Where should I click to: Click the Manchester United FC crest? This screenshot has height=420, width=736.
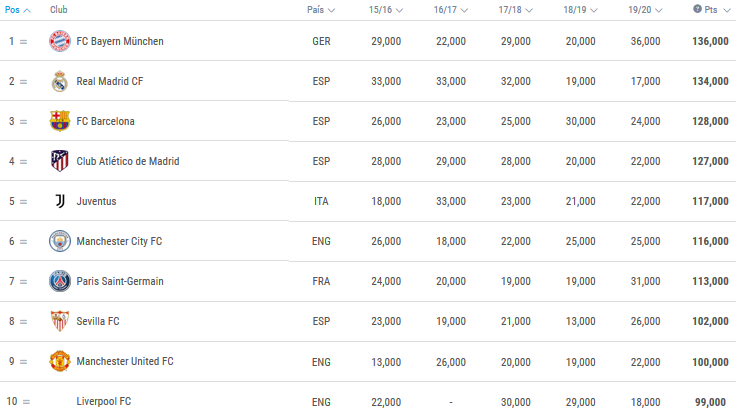[60, 361]
